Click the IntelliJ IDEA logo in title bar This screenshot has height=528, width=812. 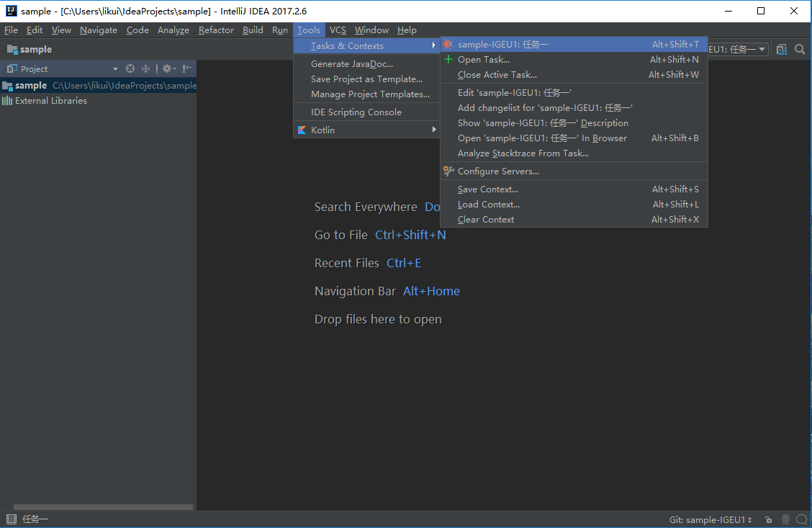[x=11, y=11]
